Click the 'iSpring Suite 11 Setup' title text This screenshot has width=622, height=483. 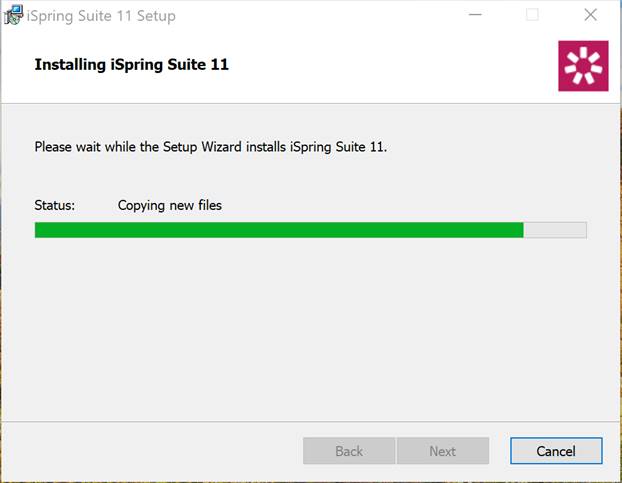pos(101,16)
